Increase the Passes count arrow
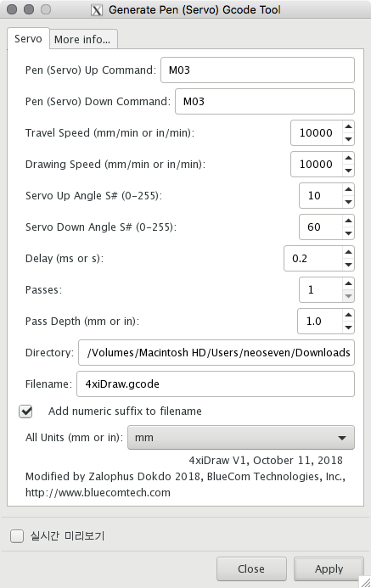This screenshot has width=371, height=588. pos(348,283)
